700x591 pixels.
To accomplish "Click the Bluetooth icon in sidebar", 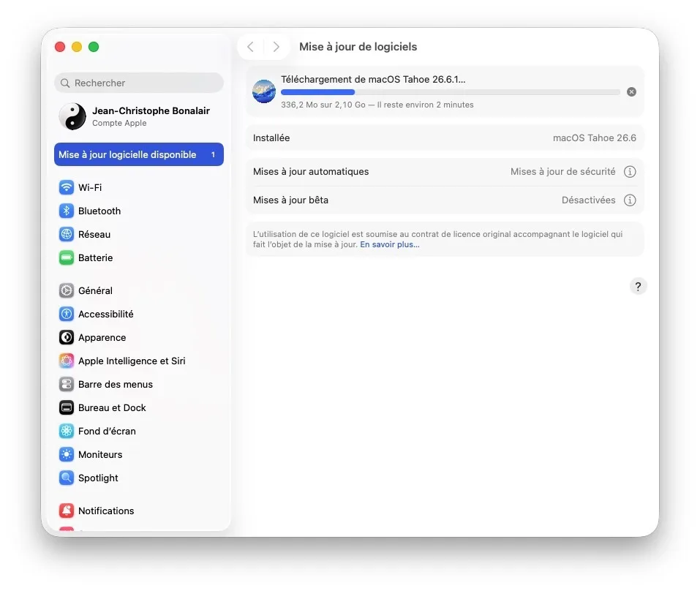I will click(x=67, y=211).
